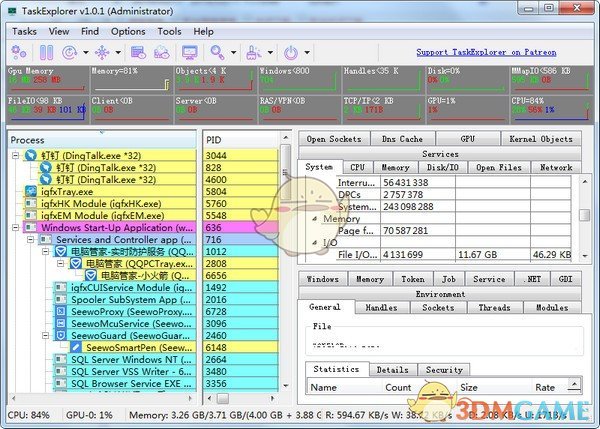Open the power options dropdown arrow
600x429 pixels.
pyautogui.click(x=307, y=52)
